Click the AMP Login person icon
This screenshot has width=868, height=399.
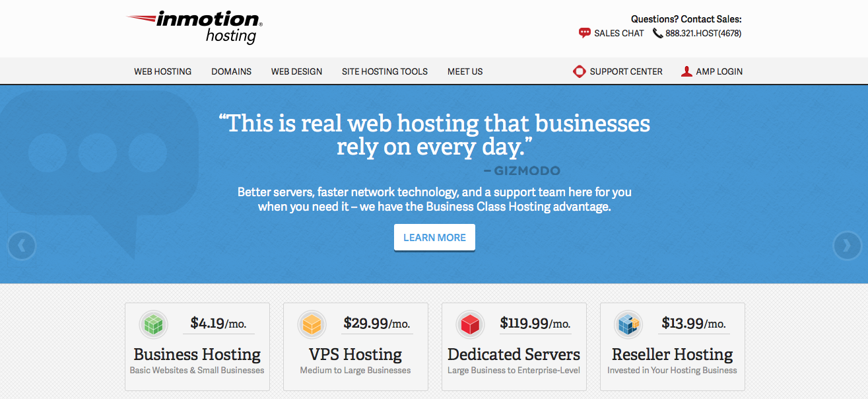point(686,71)
